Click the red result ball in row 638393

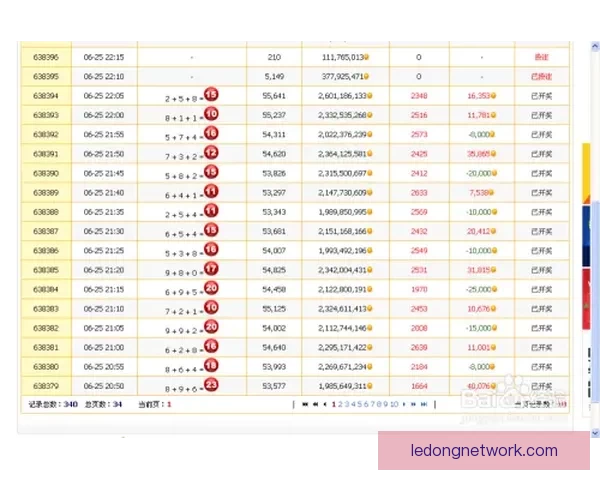click(x=211, y=114)
